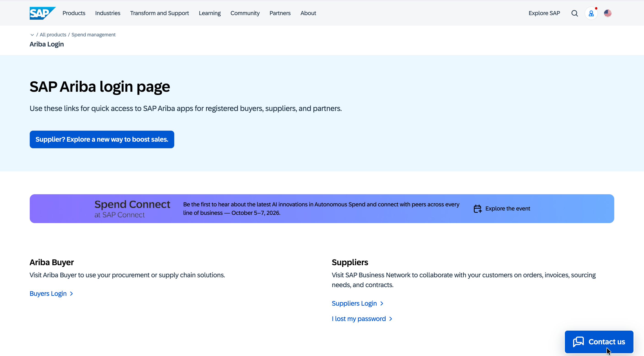Click the SAP logo
644x356 pixels.
[x=43, y=13]
